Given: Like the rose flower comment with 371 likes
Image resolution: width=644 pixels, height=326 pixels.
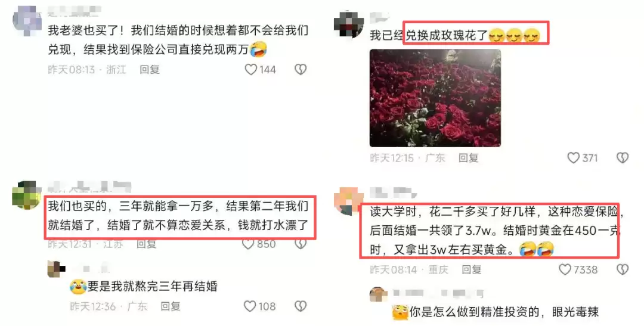Looking at the screenshot, I should click(x=574, y=158).
